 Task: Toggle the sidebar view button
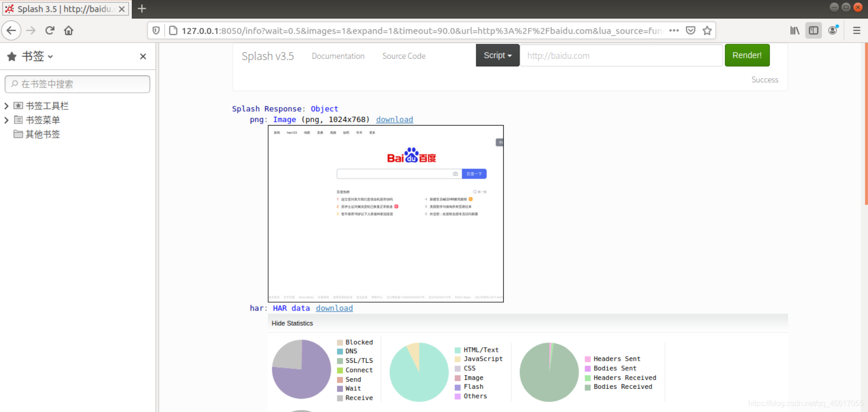(814, 31)
